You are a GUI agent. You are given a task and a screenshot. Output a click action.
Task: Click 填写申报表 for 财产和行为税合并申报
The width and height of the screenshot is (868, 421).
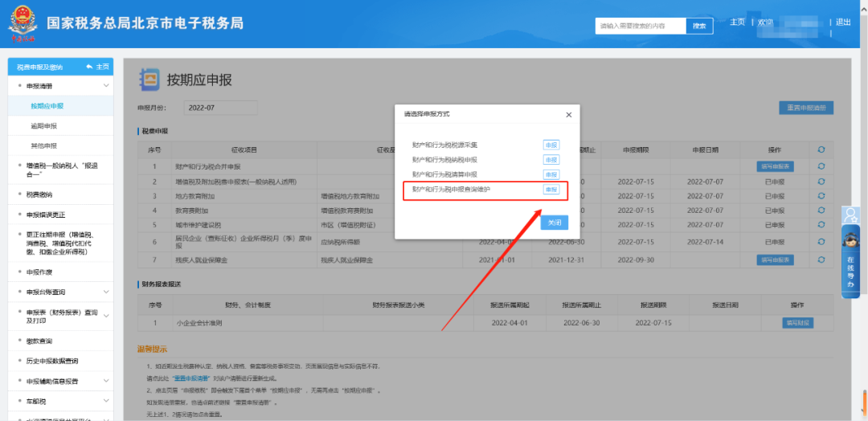(x=776, y=166)
